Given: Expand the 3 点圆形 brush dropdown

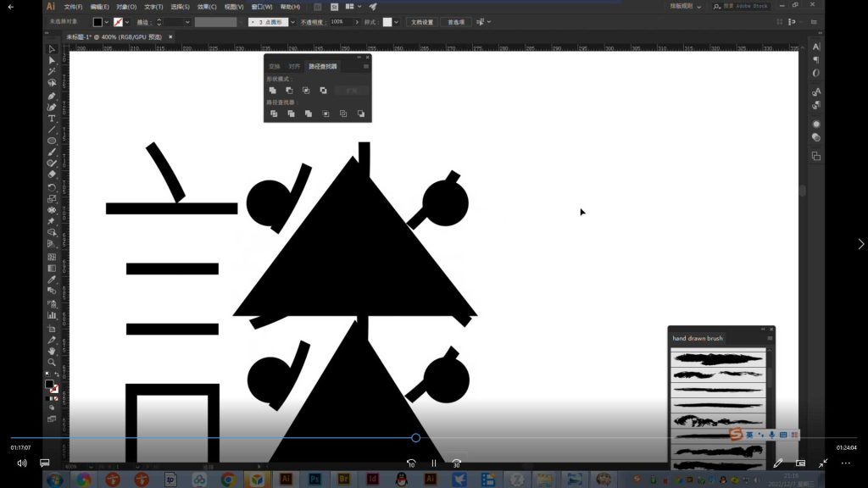Looking at the screenshot, I should click(x=293, y=22).
